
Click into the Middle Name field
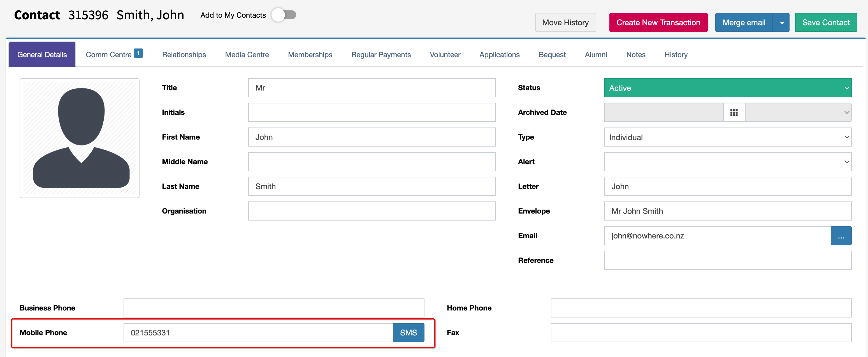pyautogui.click(x=372, y=162)
